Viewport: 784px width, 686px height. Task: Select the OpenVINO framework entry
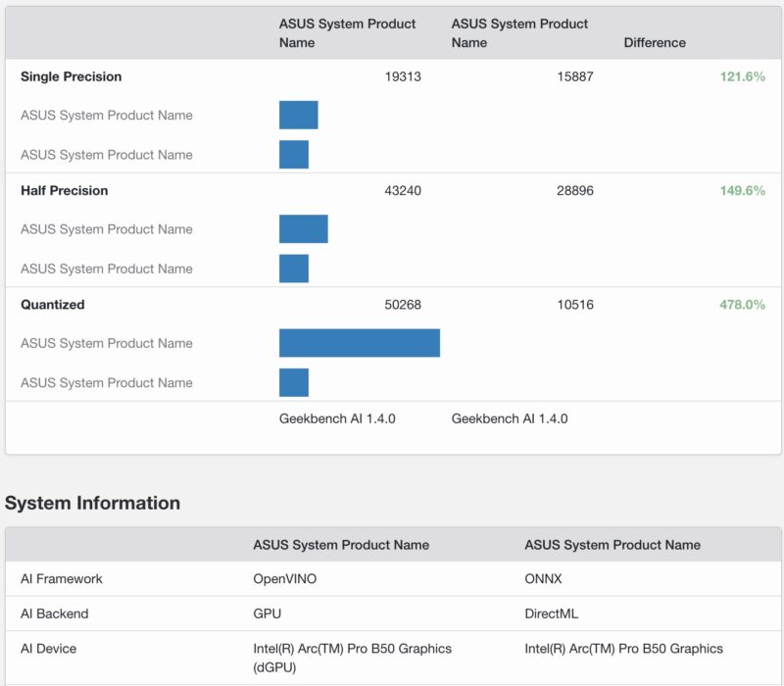pos(282,579)
